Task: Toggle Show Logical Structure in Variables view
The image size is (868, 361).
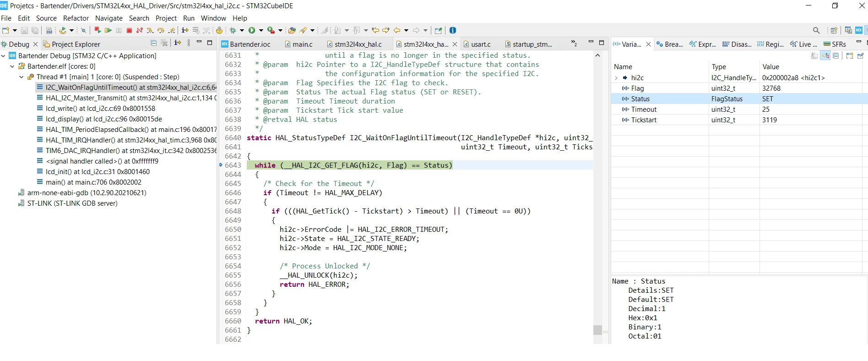Action: (825, 55)
